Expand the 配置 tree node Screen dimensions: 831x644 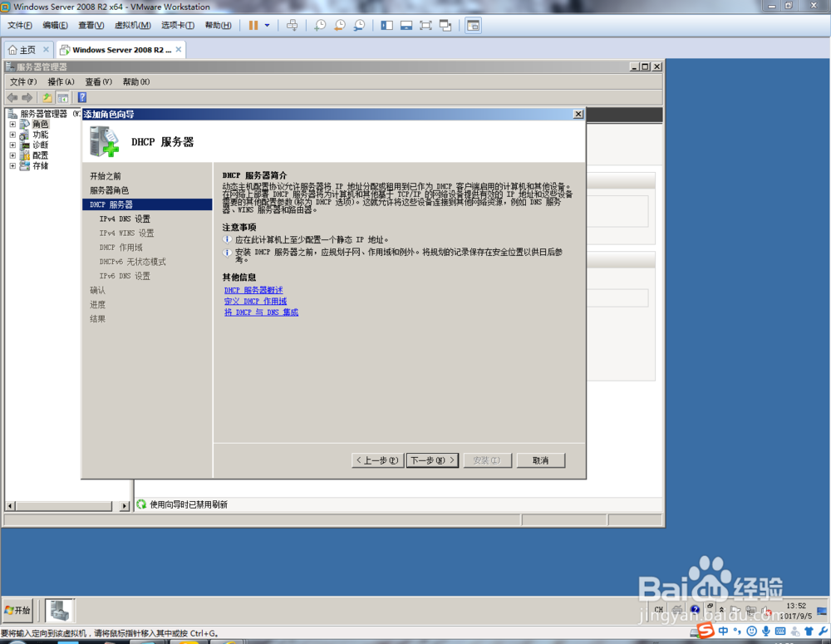(x=12, y=155)
